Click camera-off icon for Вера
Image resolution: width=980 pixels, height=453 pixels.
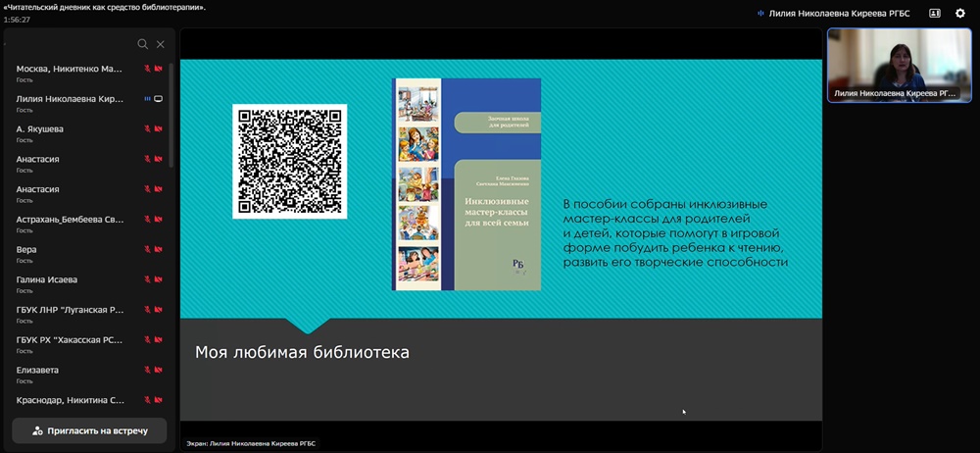tap(158, 250)
